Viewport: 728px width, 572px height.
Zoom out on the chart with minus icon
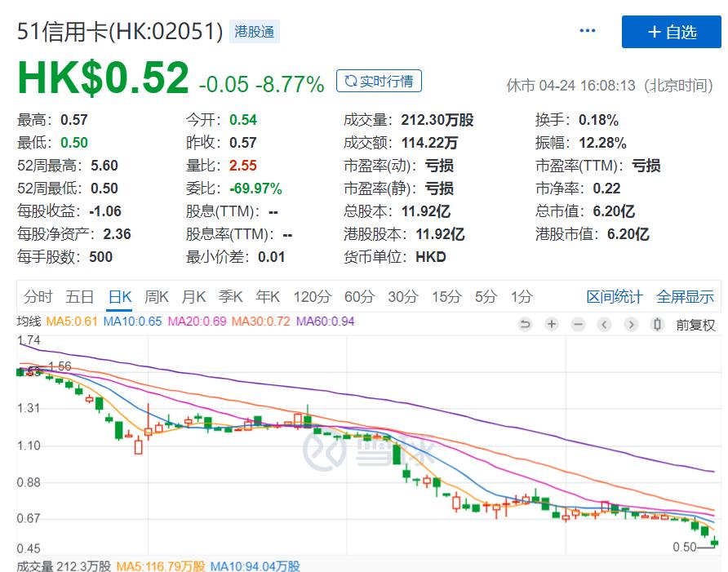578,324
